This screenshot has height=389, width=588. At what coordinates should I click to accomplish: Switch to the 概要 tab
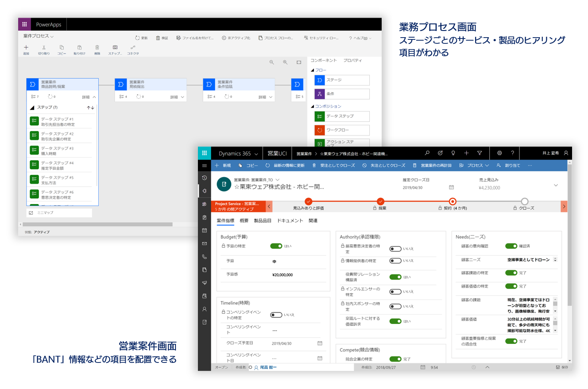[x=244, y=220]
